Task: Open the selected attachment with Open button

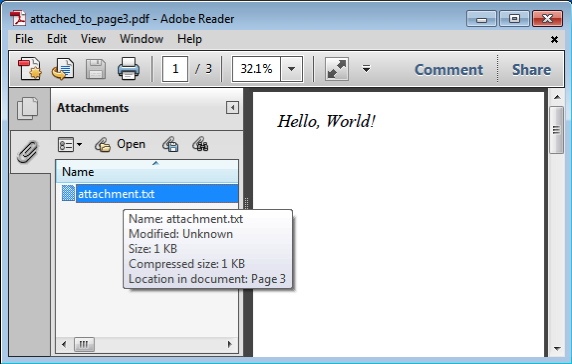Action: (x=120, y=144)
